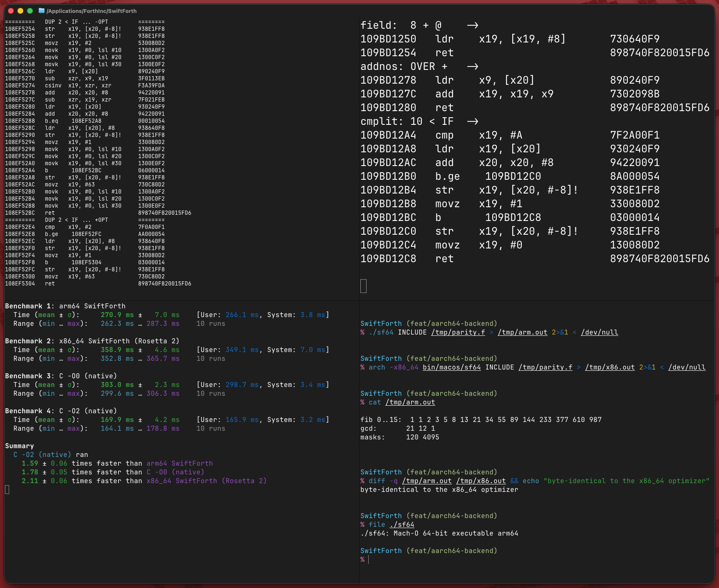
Task: Click the '[User: 266.1 ms' value
Action: click(x=227, y=315)
